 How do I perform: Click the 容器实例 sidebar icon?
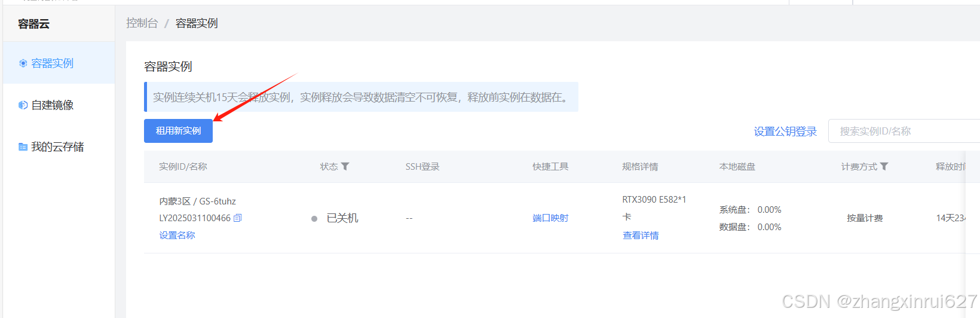23,63
